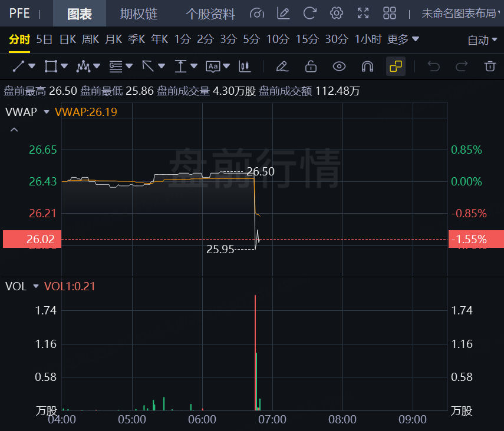Delete drawings using the trash icon
The image size is (504, 431).
tap(489, 66)
